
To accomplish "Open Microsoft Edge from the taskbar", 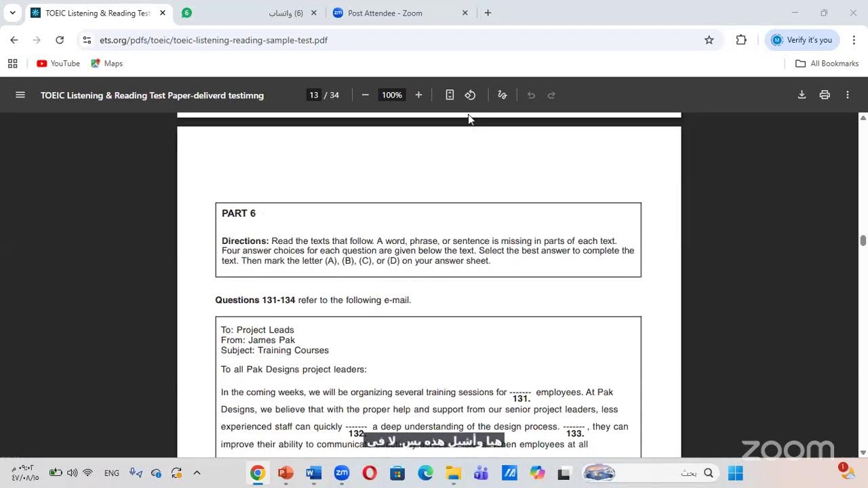I will [x=425, y=473].
